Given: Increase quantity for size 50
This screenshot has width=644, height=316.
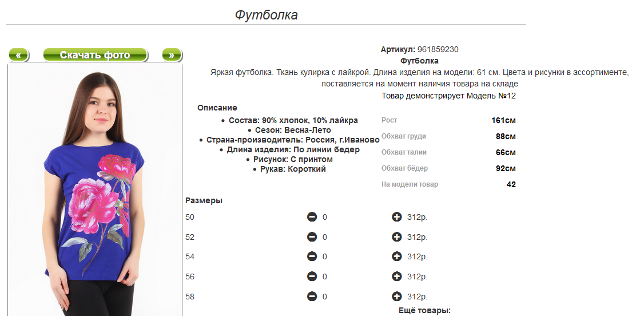Looking at the screenshot, I should [396, 216].
